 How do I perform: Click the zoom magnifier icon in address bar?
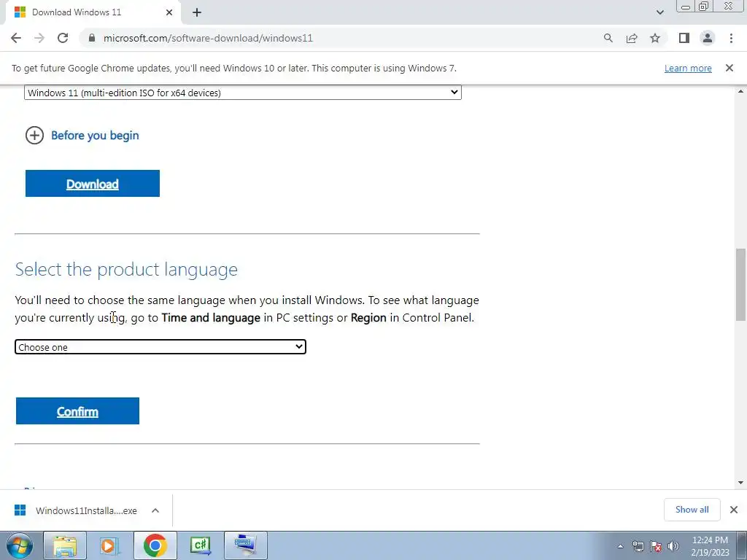[x=608, y=38]
